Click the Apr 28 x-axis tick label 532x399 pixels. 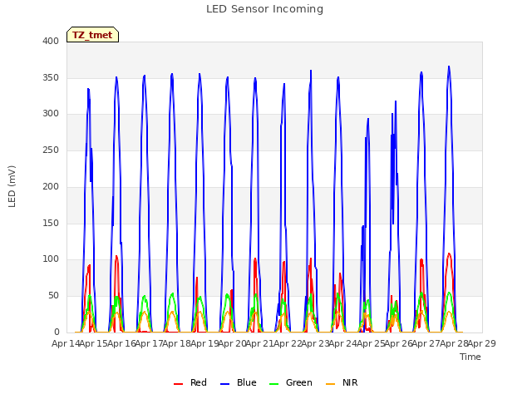pos(454,343)
